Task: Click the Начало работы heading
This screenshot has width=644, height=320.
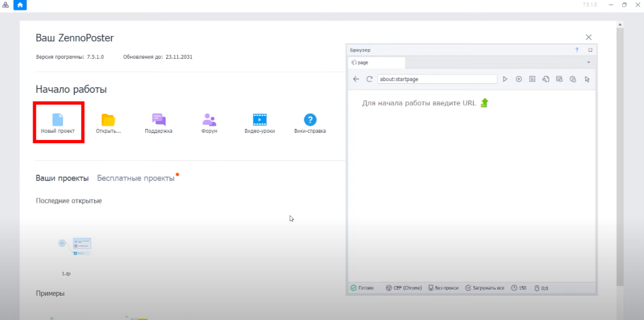Action: point(71,89)
